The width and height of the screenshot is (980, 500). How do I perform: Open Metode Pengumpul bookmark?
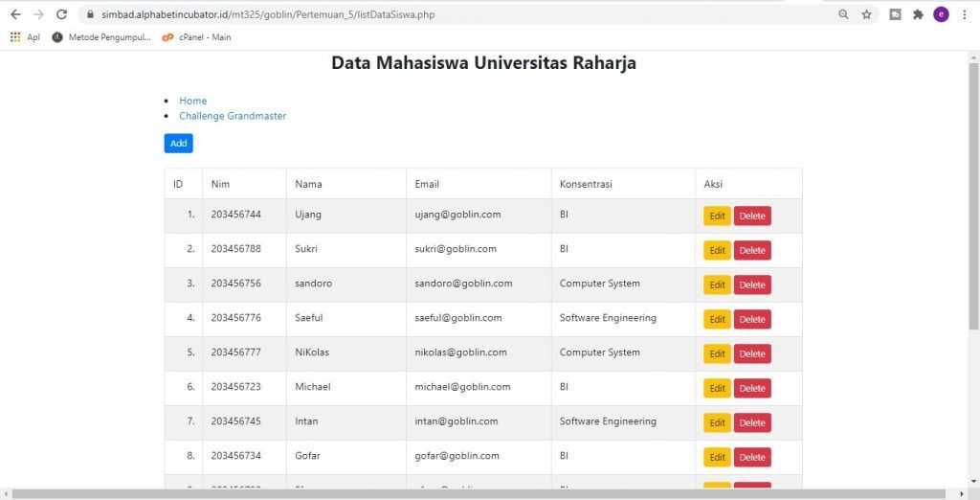[x=101, y=37]
